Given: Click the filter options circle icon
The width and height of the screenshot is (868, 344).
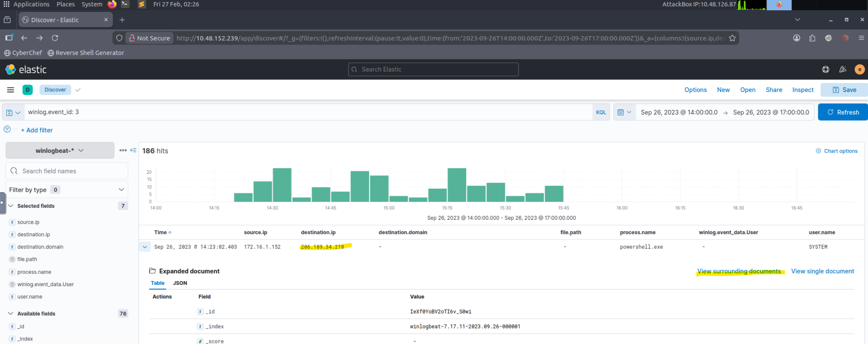Looking at the screenshot, I should pyautogui.click(x=7, y=129).
